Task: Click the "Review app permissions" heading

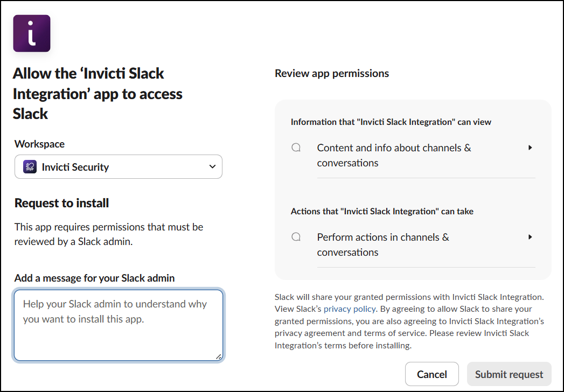Action: click(x=332, y=73)
